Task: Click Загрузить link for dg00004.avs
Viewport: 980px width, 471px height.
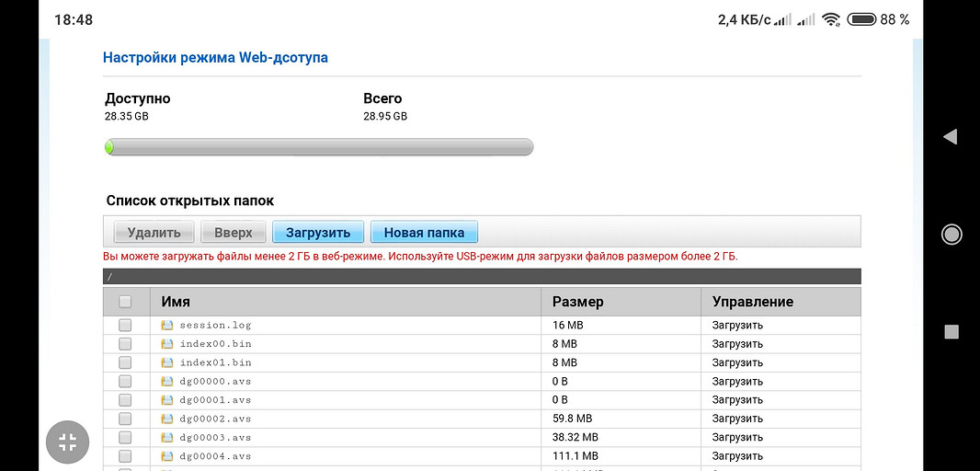Action: (x=737, y=456)
